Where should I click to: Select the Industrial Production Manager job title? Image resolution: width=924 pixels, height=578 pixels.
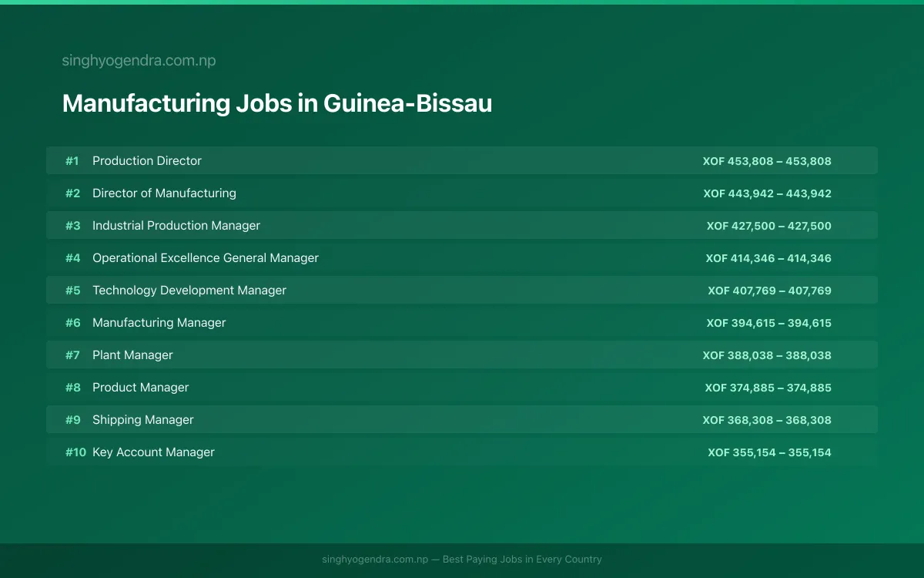(176, 225)
